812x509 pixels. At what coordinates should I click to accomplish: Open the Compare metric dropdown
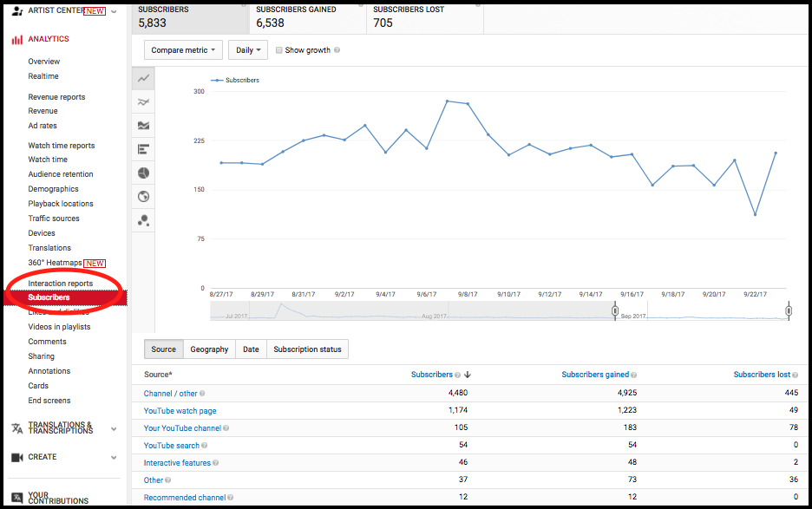[x=182, y=50]
